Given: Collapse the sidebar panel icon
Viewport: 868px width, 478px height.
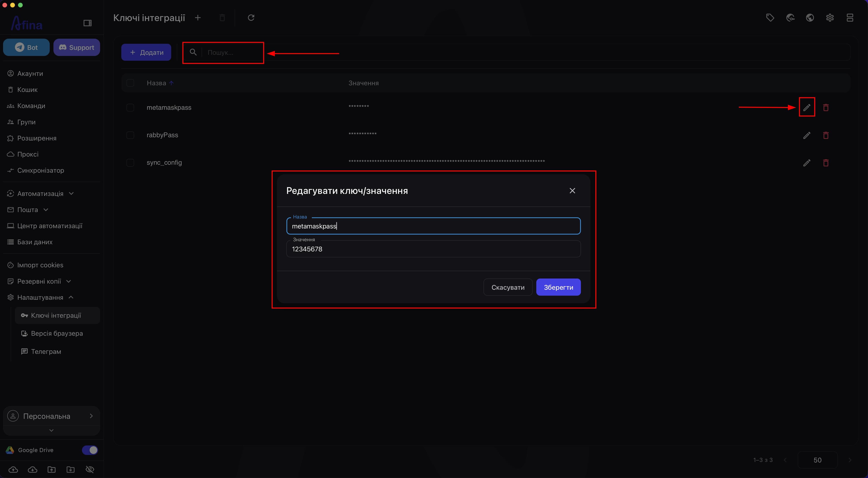Looking at the screenshot, I should pos(88,23).
